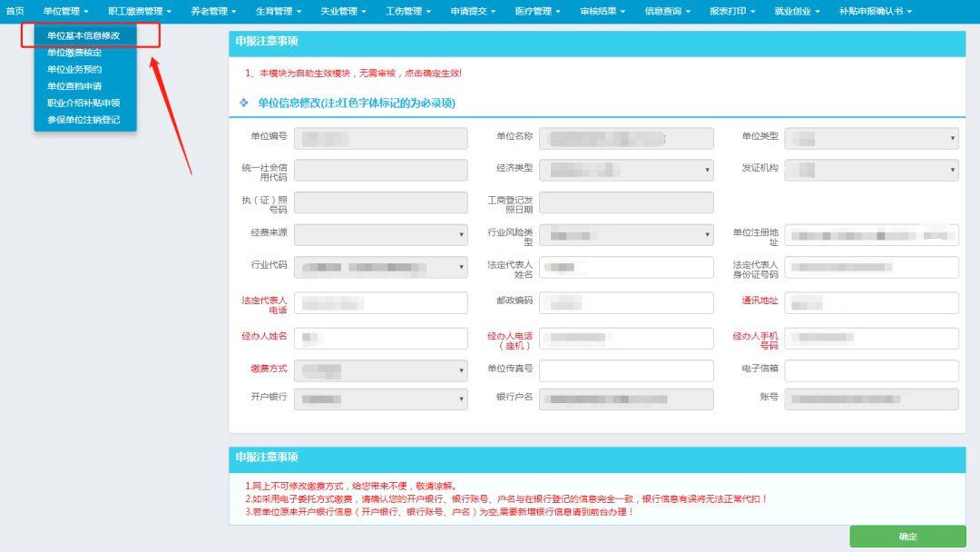The width and height of the screenshot is (980, 552).
Task: Choose 单位缴费核定 menu entry
Action: [74, 53]
